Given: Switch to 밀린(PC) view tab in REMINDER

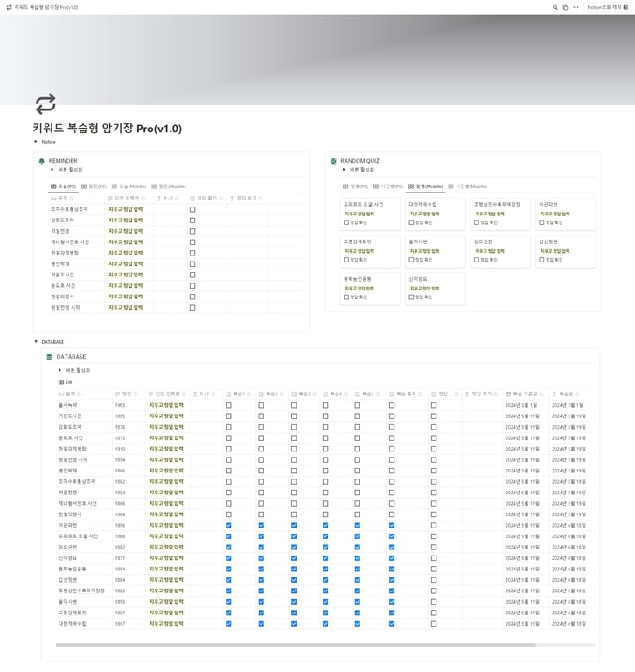Looking at the screenshot, I should 94,186.
